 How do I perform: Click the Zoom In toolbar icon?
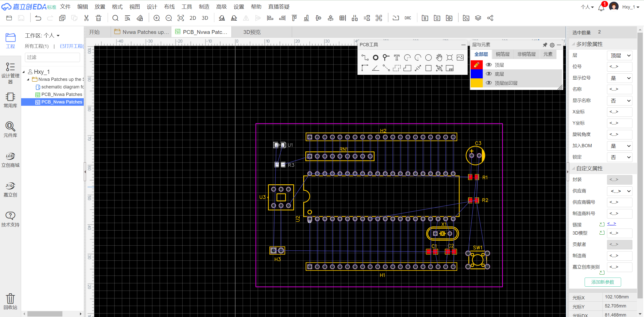[x=156, y=18]
